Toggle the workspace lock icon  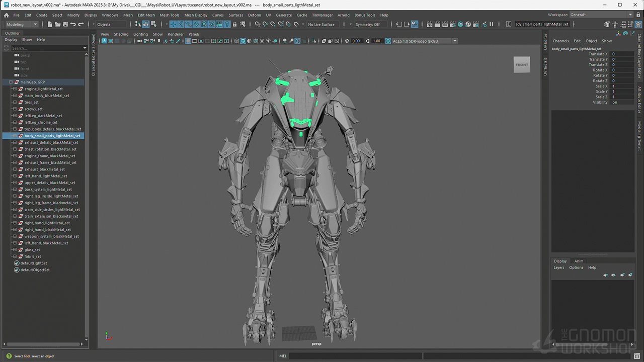638,15
